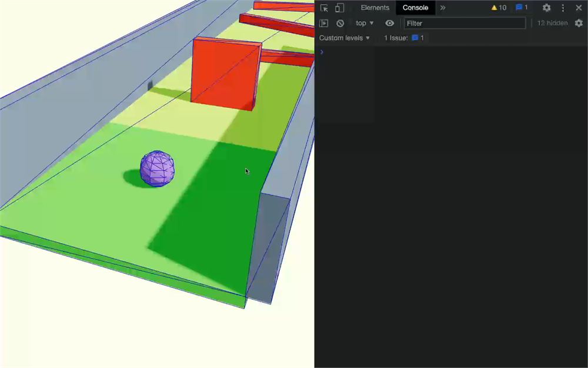Show more DevTools tabs chevron

point(443,8)
